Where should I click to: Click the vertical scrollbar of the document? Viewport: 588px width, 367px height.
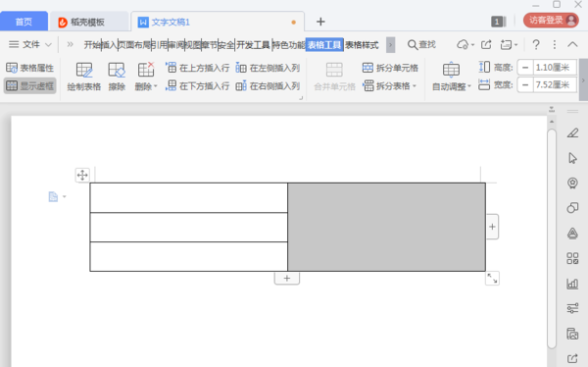coord(552,238)
